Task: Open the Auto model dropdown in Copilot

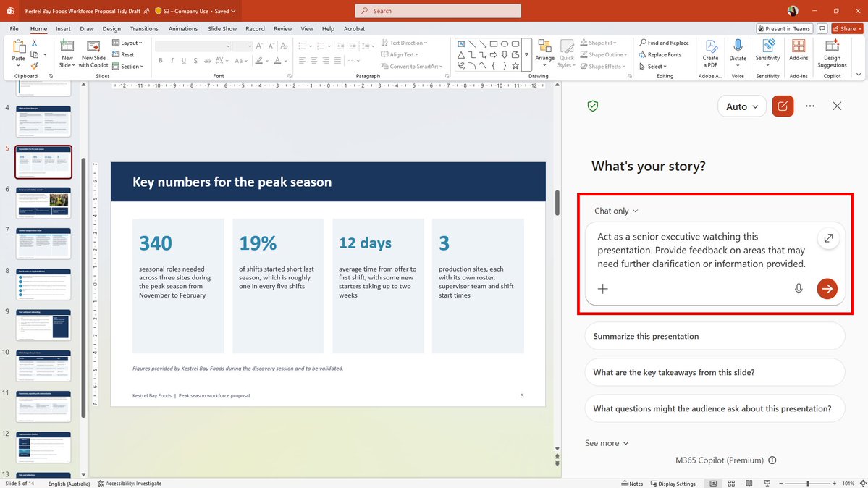Action: (x=742, y=106)
